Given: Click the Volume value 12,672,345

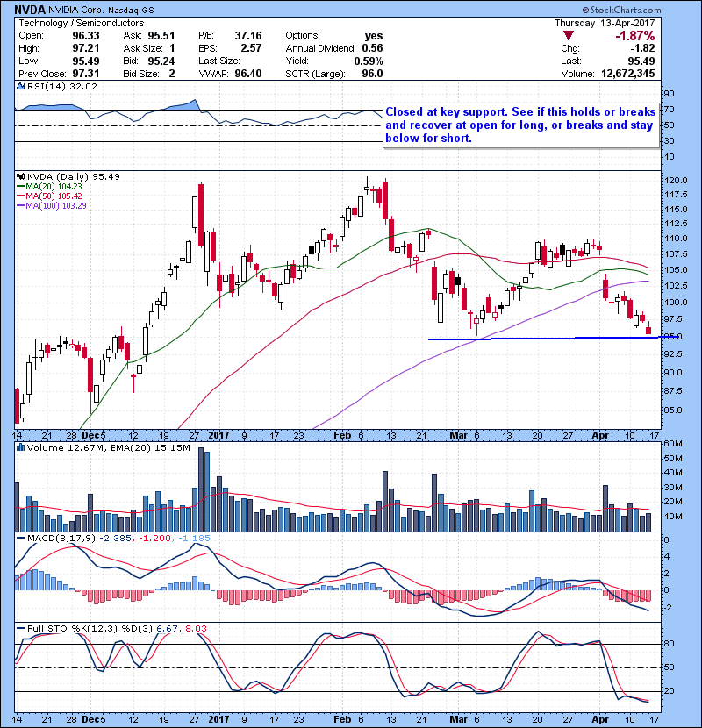Looking at the screenshot, I should tap(628, 74).
